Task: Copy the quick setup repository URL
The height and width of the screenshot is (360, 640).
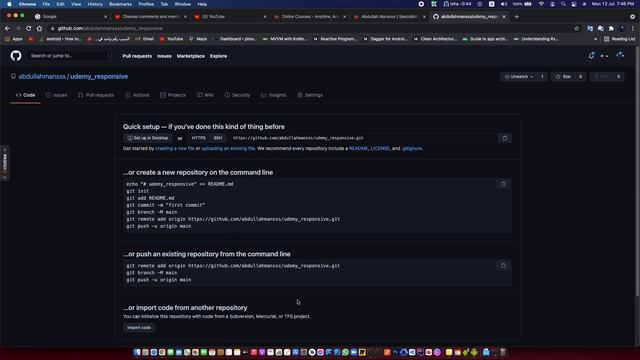Action: point(505,138)
